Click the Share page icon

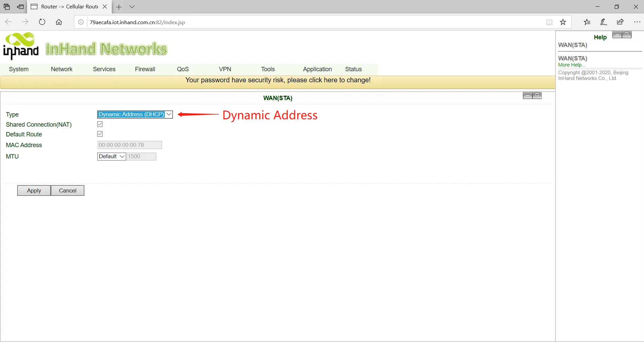pos(620,22)
